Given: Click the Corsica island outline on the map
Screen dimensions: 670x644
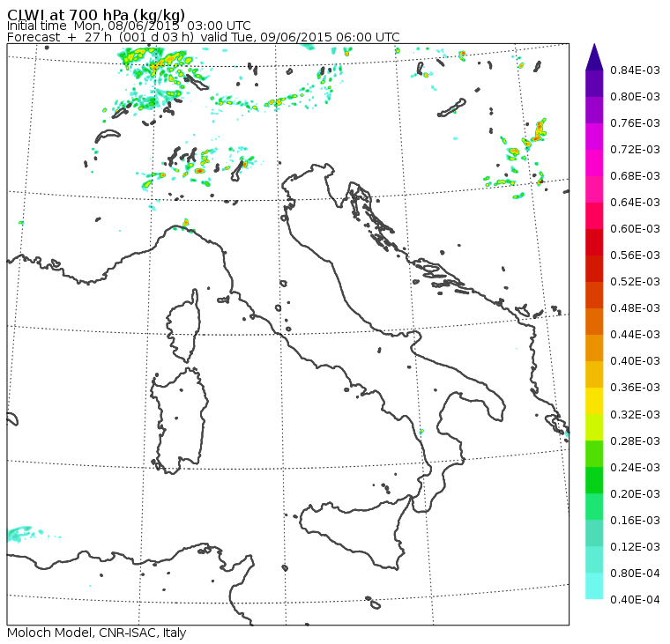Looking at the screenshot, I should click(184, 325).
